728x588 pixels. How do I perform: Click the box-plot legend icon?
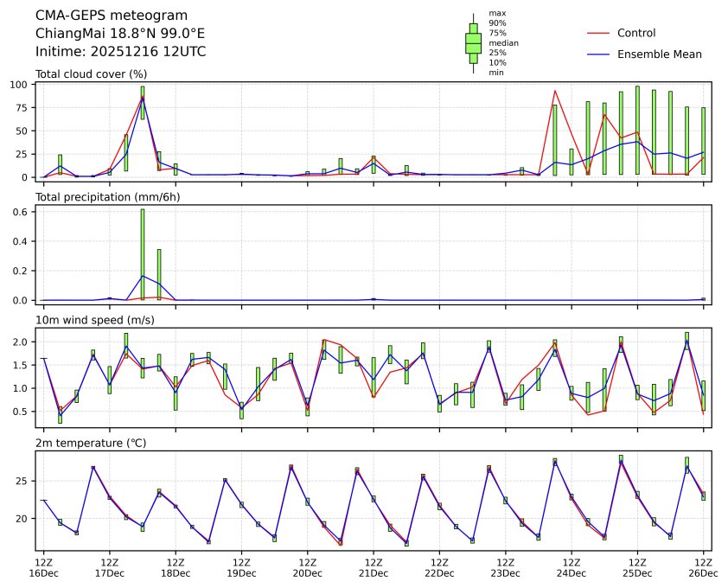pos(473,43)
